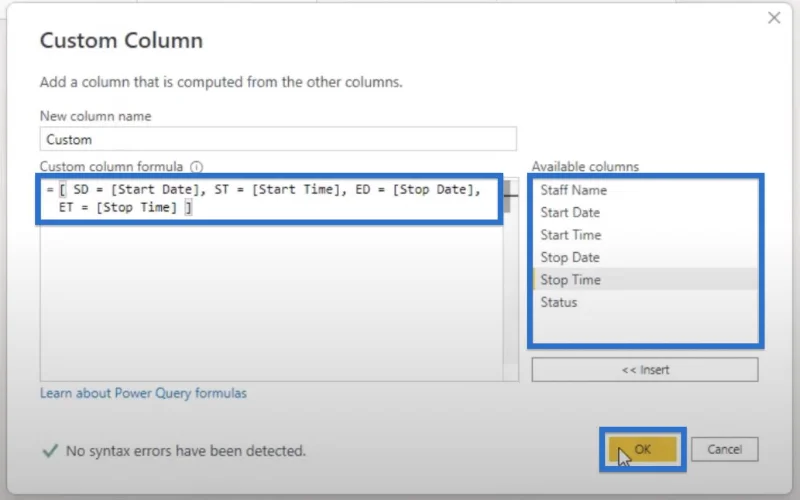Select Stop Date in available columns
This screenshot has height=500, width=800.
pyautogui.click(x=645, y=257)
